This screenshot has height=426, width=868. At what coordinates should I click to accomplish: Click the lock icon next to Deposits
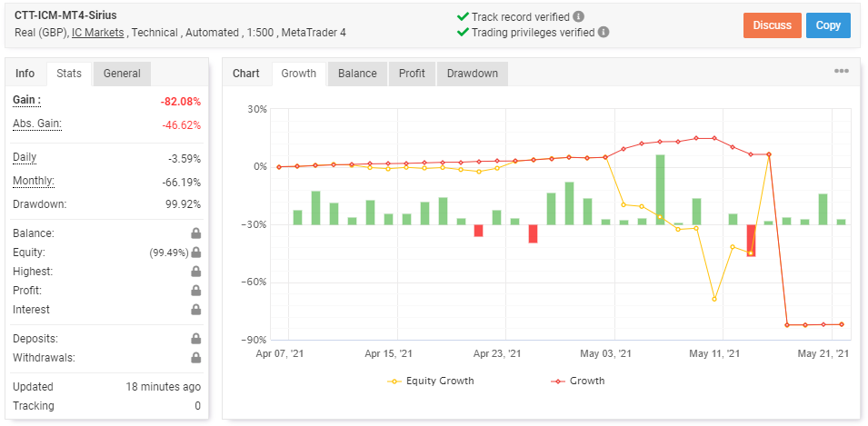click(195, 339)
